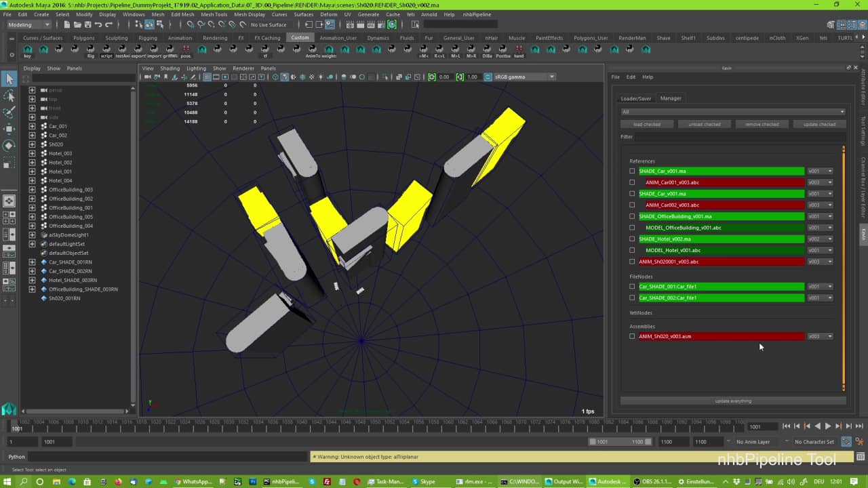The image size is (868, 488).
Task: Choose the Move tool in toolbox
Action: tap(9, 129)
